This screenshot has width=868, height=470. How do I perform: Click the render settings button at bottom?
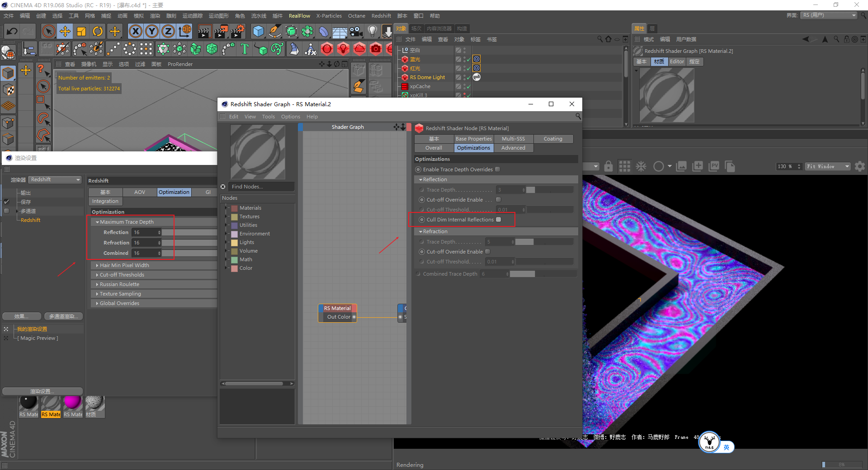[x=42, y=391]
